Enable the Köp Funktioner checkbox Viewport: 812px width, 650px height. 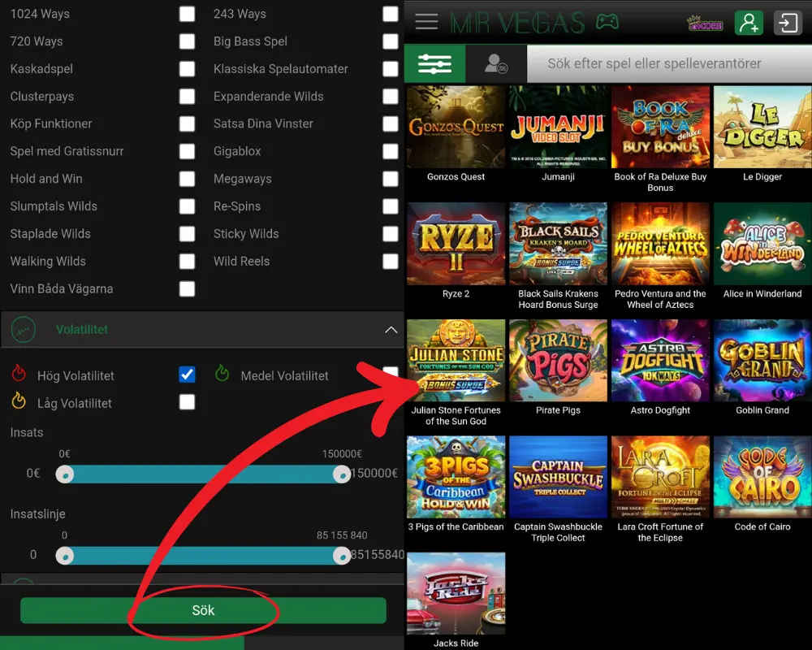[187, 123]
